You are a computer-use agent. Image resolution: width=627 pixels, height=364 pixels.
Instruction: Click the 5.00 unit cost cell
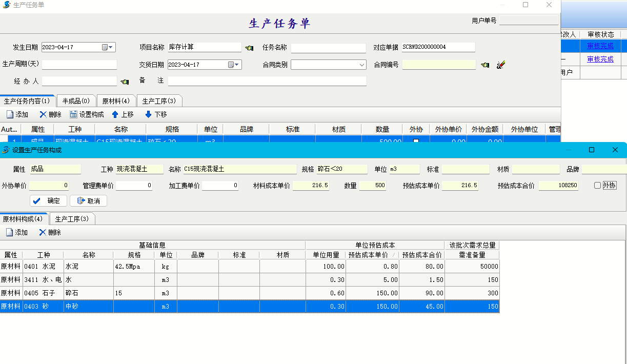pos(372,280)
